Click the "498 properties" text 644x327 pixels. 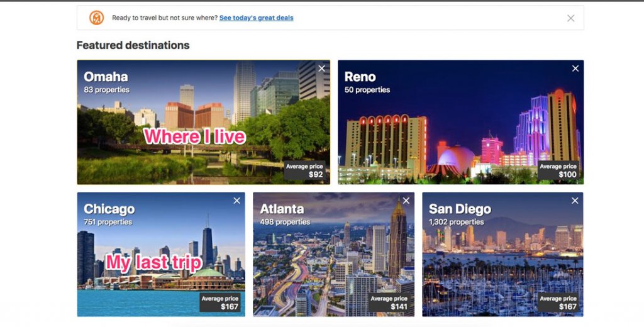click(285, 222)
